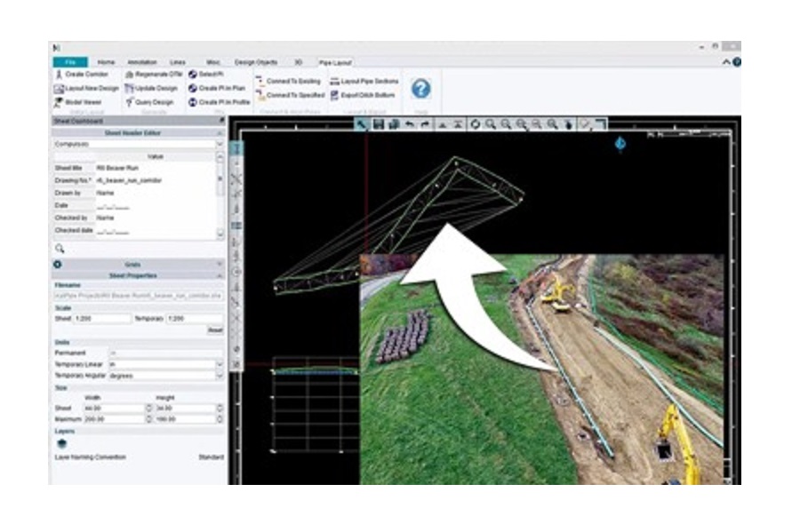This screenshot has height=532, width=800.
Task: Collapse the Sheet Header Editor section
Action: coord(220,133)
